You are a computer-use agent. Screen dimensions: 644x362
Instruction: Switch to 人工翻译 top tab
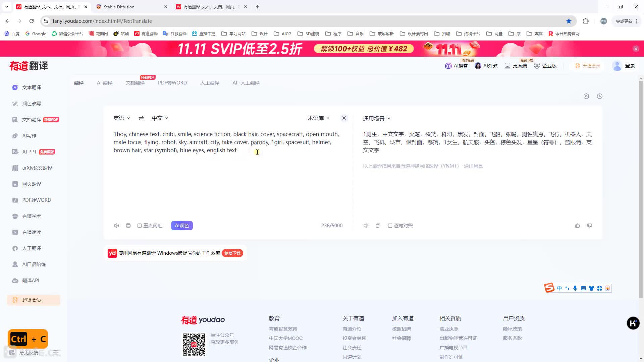210,83
